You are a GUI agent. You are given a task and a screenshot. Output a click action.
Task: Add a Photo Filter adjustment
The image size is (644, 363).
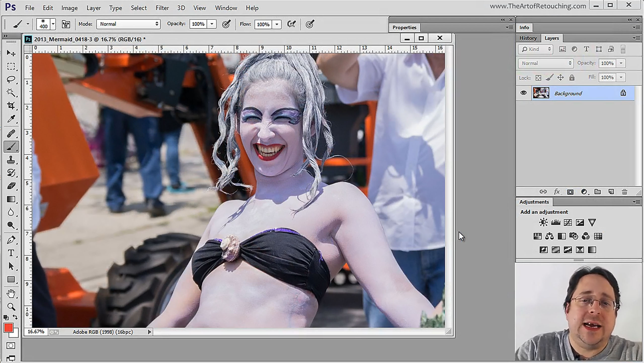point(574,236)
